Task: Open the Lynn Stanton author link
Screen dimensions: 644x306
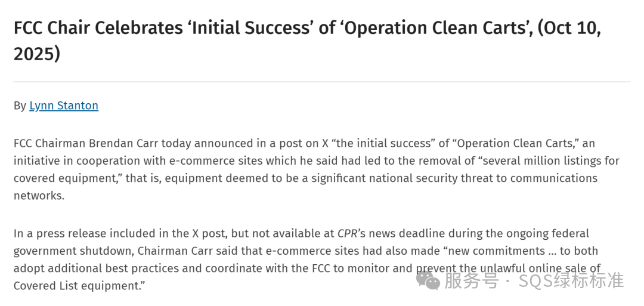Action: click(x=64, y=106)
